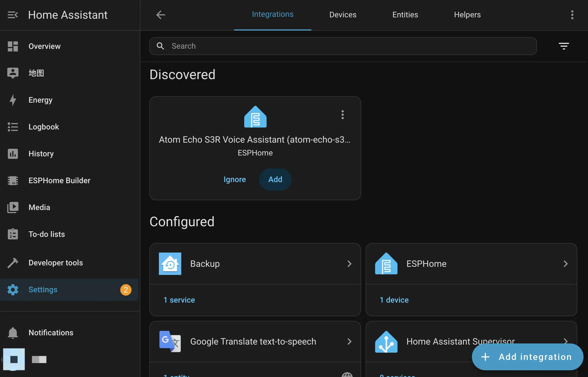The width and height of the screenshot is (588, 377).
Task: Open Energy from the sidebar
Action: coord(40,100)
